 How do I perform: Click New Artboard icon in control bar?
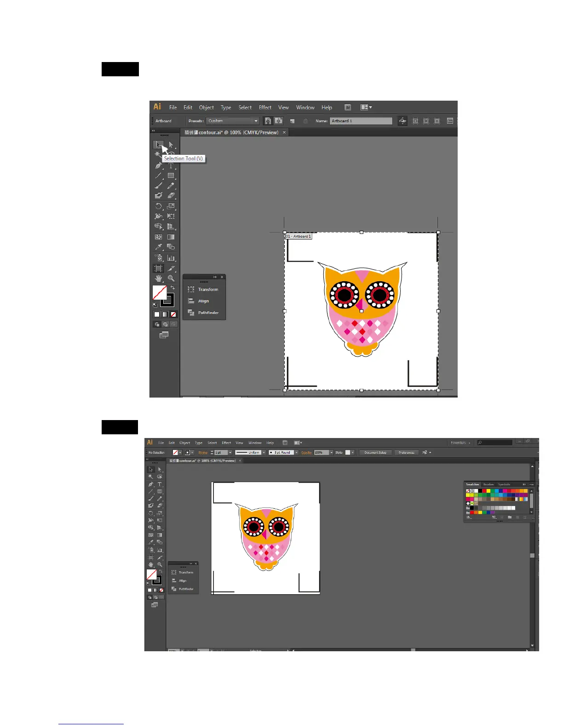click(292, 121)
